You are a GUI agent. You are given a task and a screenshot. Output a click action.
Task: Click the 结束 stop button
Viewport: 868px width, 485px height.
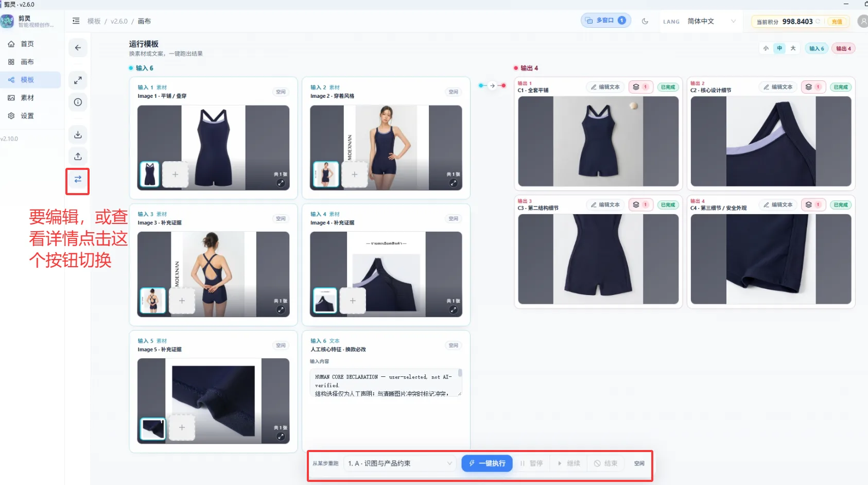coord(606,463)
